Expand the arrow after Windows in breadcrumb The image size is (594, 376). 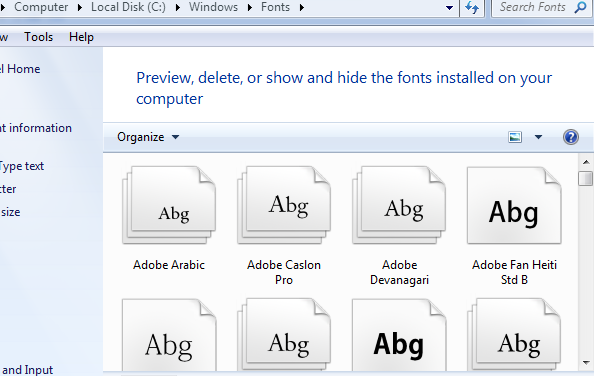pos(250,7)
